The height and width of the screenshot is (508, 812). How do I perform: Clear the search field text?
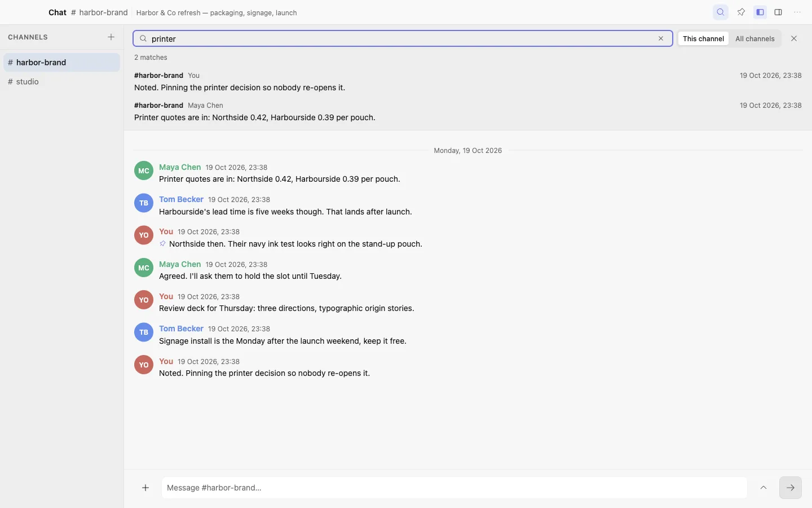point(661,38)
